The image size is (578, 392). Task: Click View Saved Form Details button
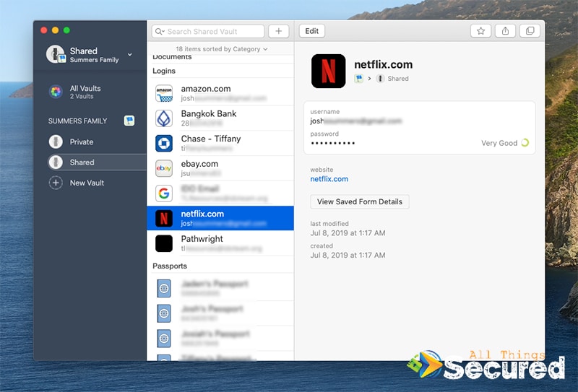pos(360,201)
